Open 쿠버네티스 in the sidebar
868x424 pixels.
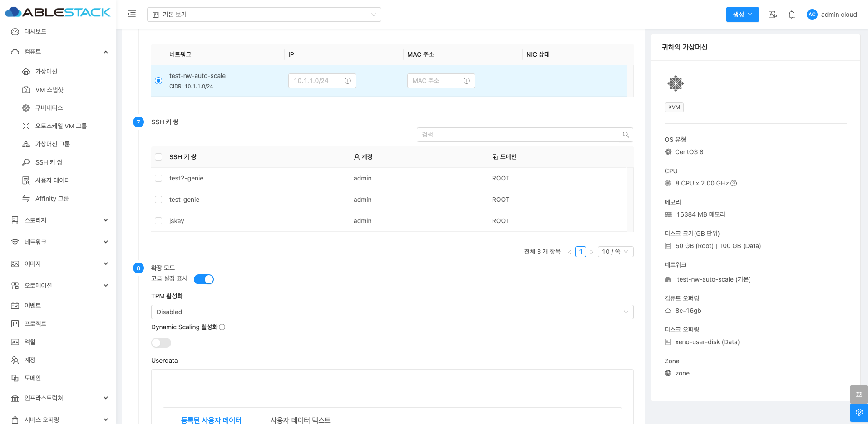(x=49, y=108)
